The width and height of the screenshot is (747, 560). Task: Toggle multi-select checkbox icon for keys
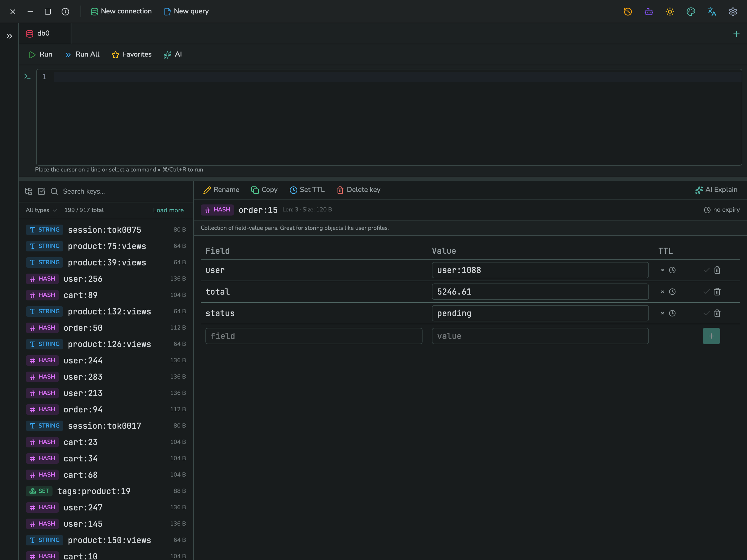(x=41, y=191)
